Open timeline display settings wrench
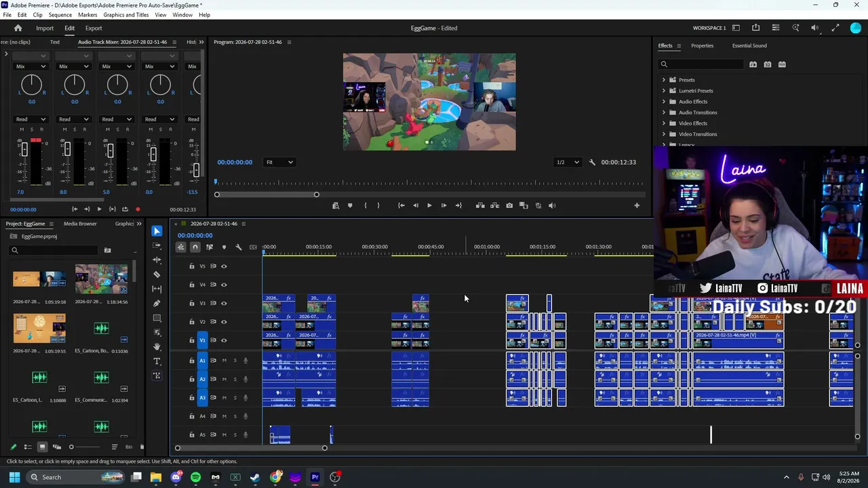This screenshot has width=868, height=488. 238,247
